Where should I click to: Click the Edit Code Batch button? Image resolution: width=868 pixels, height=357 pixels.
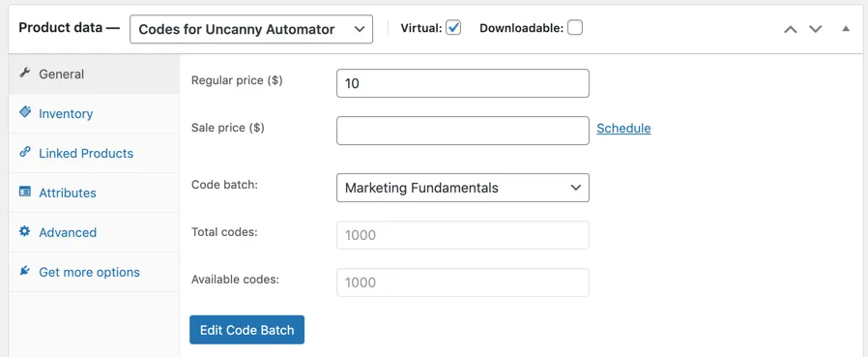(246, 330)
